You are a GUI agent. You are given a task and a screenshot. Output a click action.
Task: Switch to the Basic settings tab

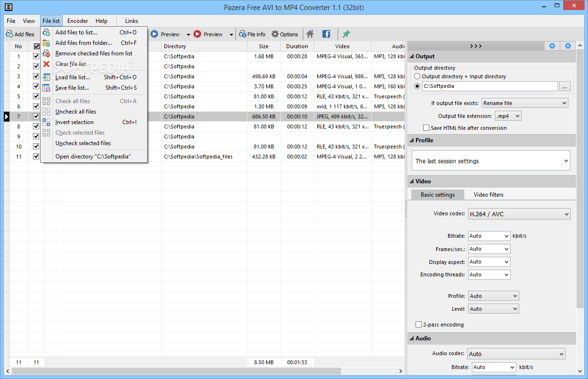(438, 195)
